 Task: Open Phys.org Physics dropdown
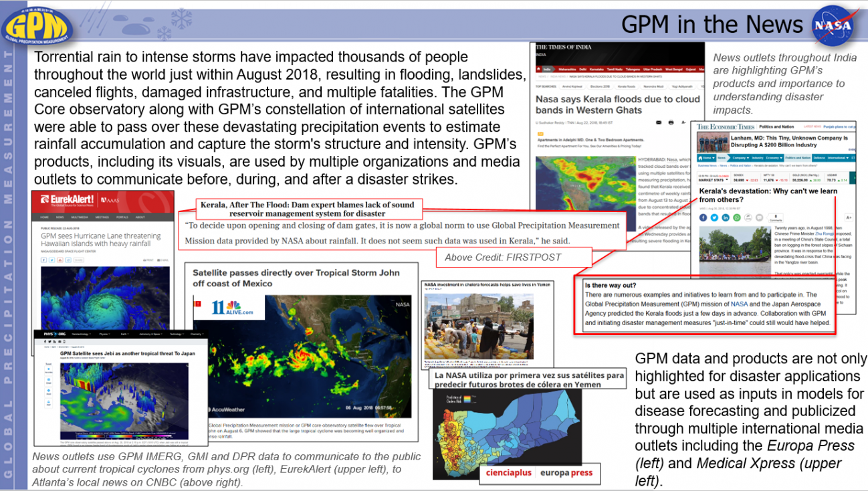104,334
